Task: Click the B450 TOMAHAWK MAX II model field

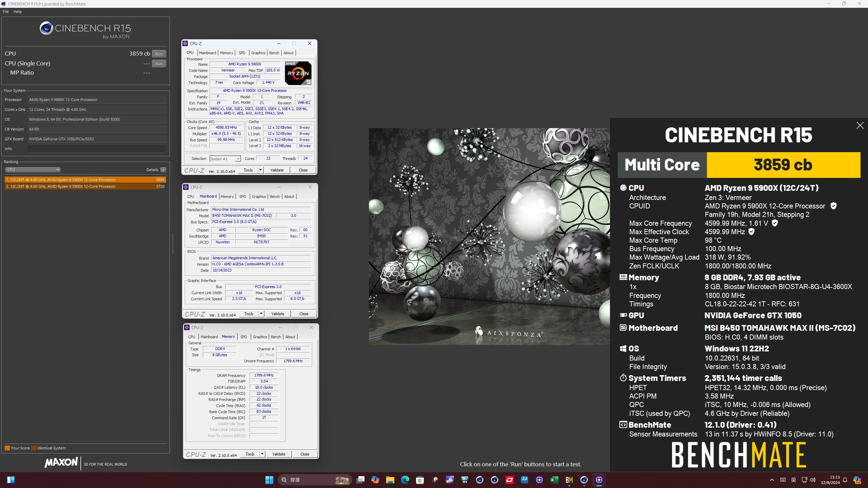Action: pyautogui.click(x=243, y=216)
